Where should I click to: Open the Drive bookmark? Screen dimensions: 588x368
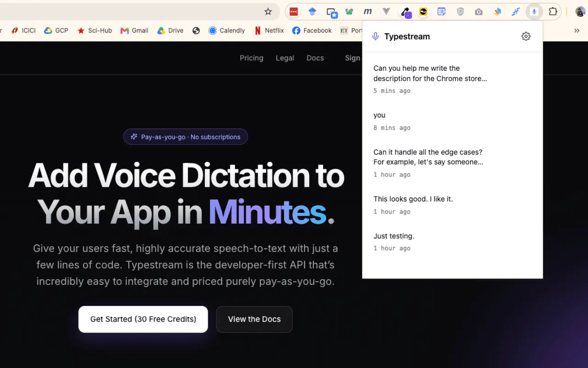click(170, 31)
